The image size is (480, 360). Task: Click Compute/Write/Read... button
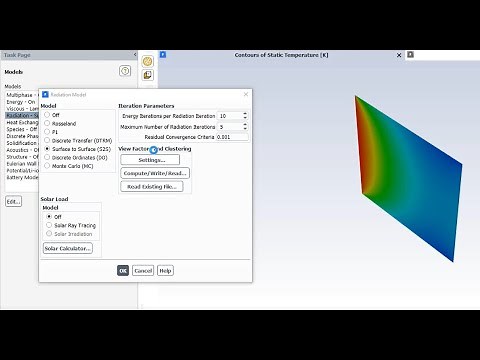155,173
